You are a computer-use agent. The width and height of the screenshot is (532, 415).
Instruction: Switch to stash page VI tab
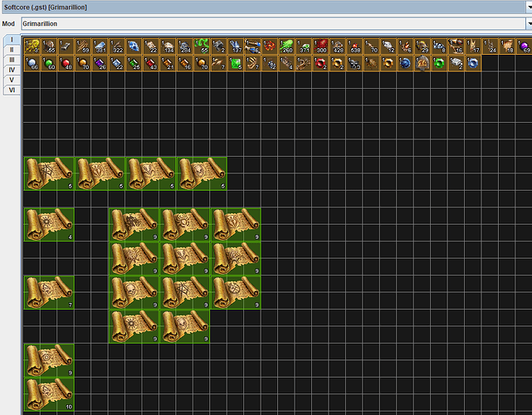(12, 90)
